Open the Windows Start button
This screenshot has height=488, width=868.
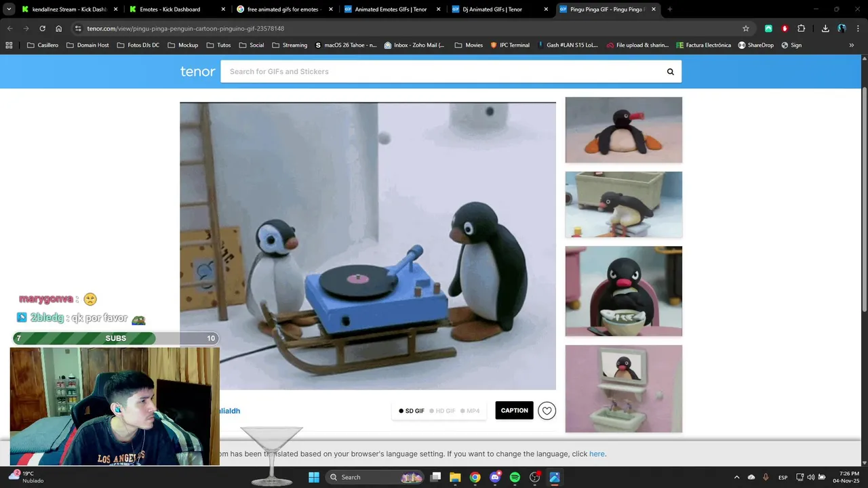point(314,477)
